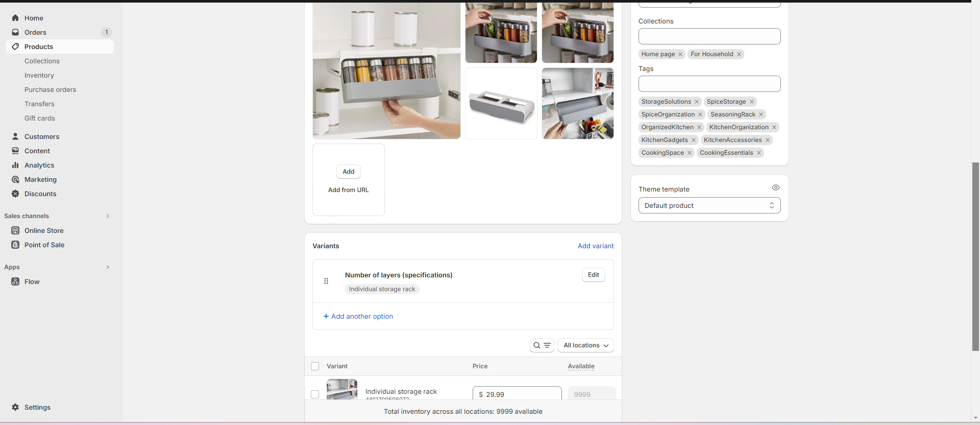Screen dimensions: 980x425
Task: Click the Add media button
Action: pos(349,172)
